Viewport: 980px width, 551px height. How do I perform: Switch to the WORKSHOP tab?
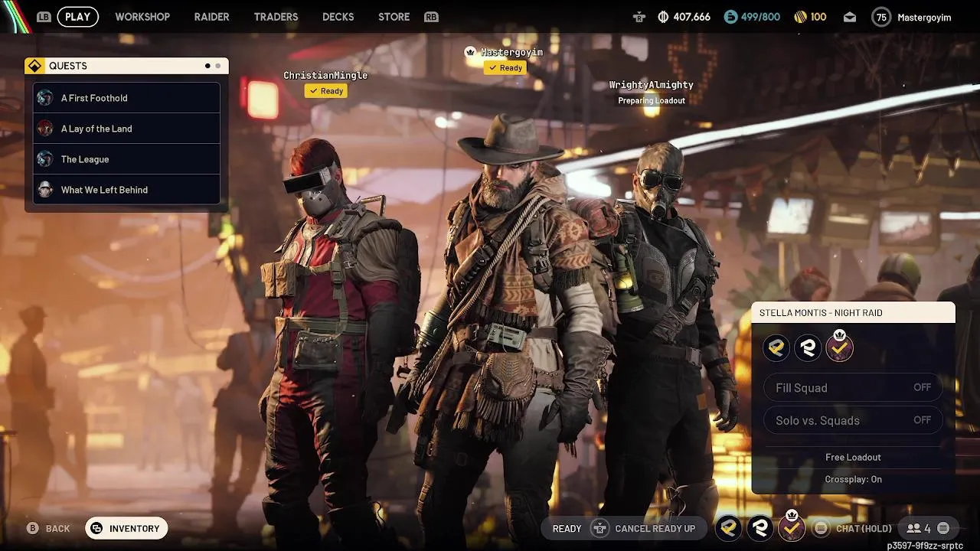tap(142, 17)
